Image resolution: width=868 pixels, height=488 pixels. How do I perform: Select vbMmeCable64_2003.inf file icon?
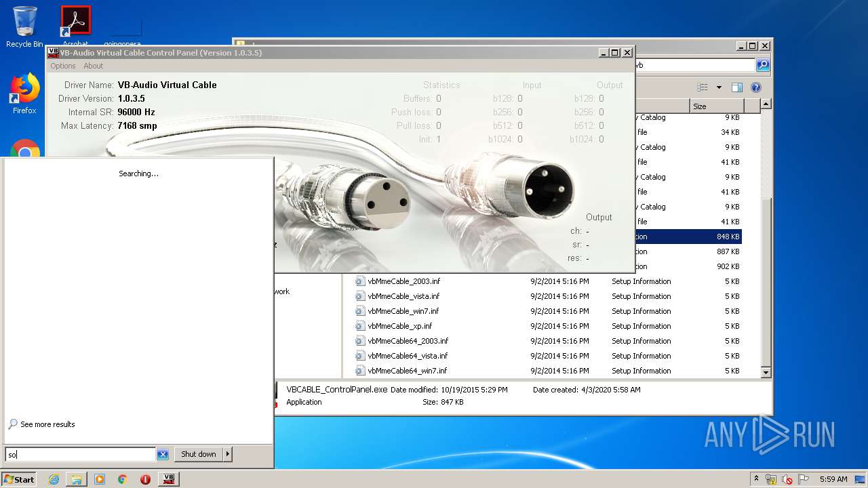point(361,341)
